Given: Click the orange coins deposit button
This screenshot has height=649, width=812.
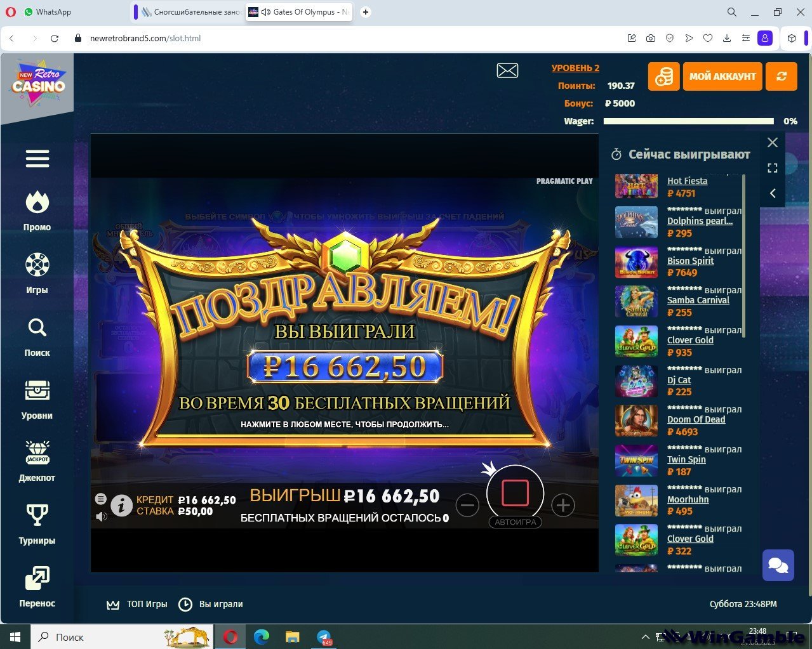Looking at the screenshot, I should point(663,77).
